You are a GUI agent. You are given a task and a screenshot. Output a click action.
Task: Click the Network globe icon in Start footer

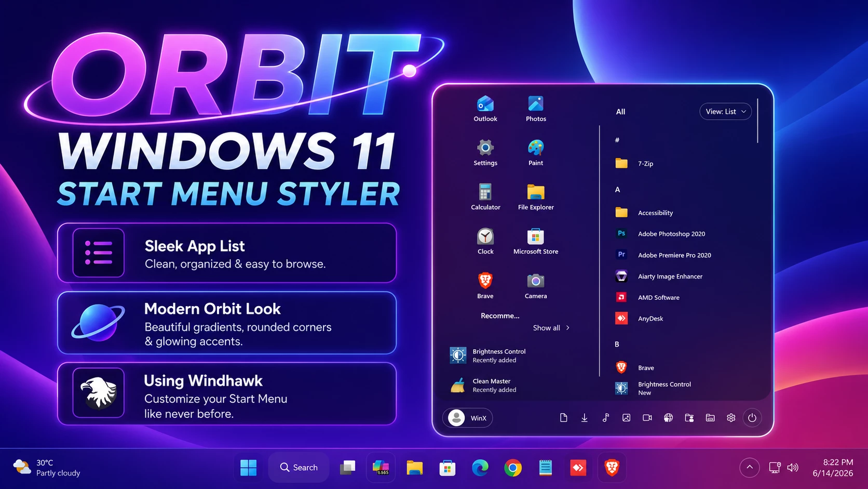[669, 418]
